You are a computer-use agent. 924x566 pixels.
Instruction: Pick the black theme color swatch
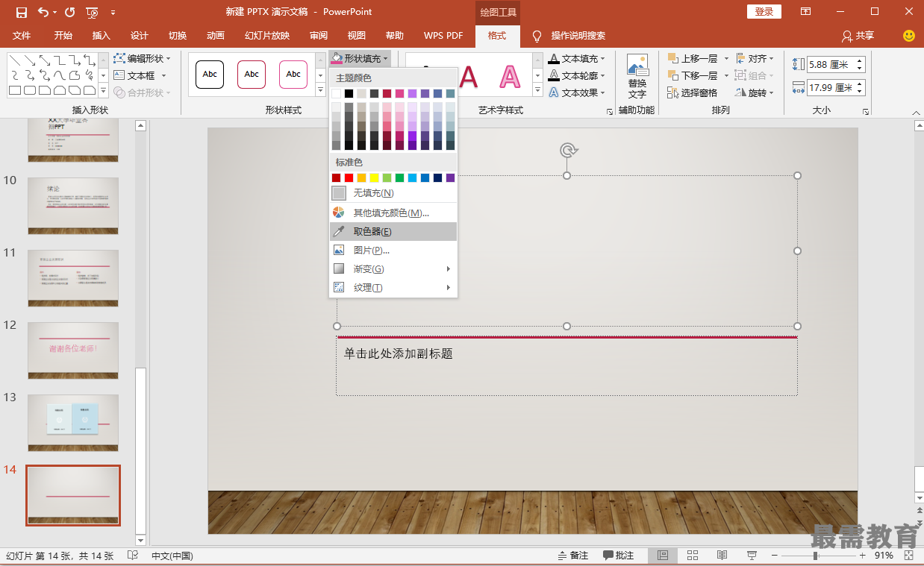click(x=349, y=94)
